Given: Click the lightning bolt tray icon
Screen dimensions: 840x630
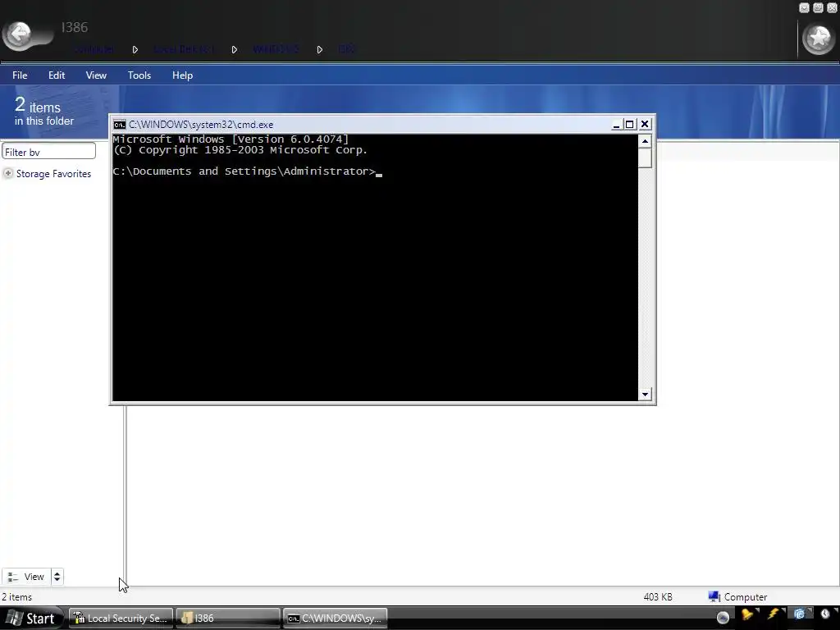Looking at the screenshot, I should click(774, 614).
